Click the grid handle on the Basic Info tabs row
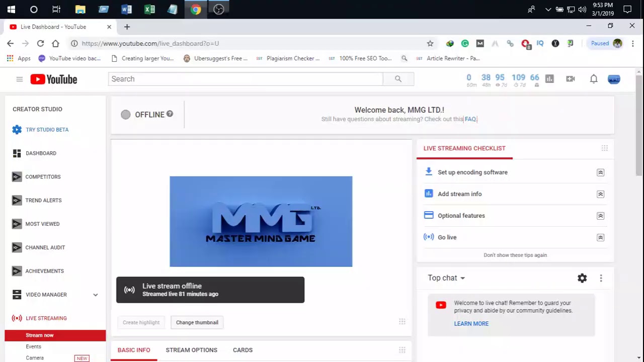Screen dimensions: 644x362 tap(402, 350)
